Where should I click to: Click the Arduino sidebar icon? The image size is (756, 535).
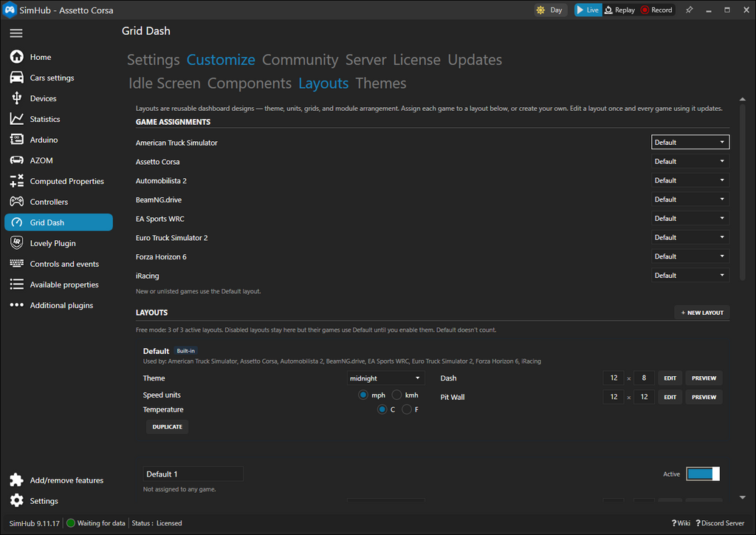pos(16,140)
